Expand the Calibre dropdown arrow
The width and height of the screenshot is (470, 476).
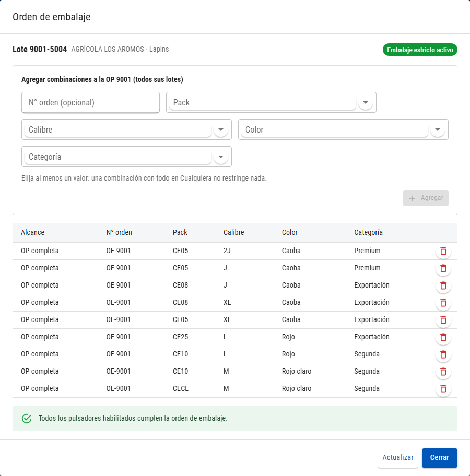pyautogui.click(x=221, y=129)
